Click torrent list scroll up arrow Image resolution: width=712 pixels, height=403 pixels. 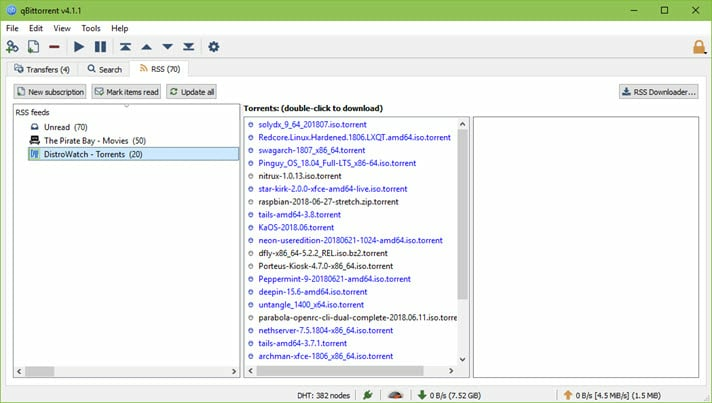pyautogui.click(x=462, y=124)
